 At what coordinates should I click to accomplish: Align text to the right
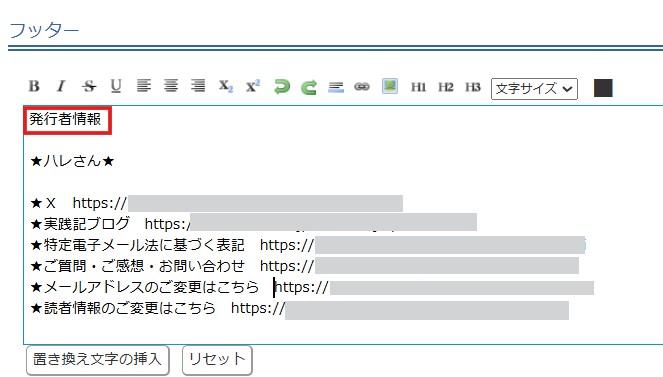198,86
